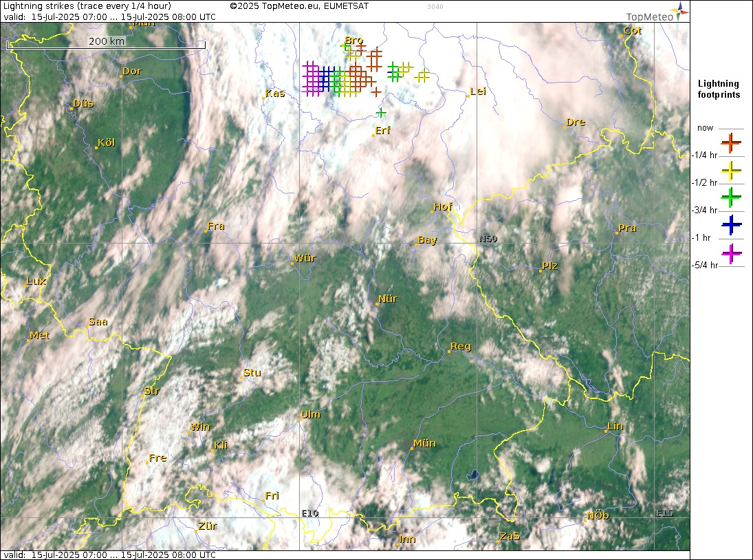Viewport: 753px width, 560px height.
Task: Click the 'Fre' city label
Action: coord(157,457)
